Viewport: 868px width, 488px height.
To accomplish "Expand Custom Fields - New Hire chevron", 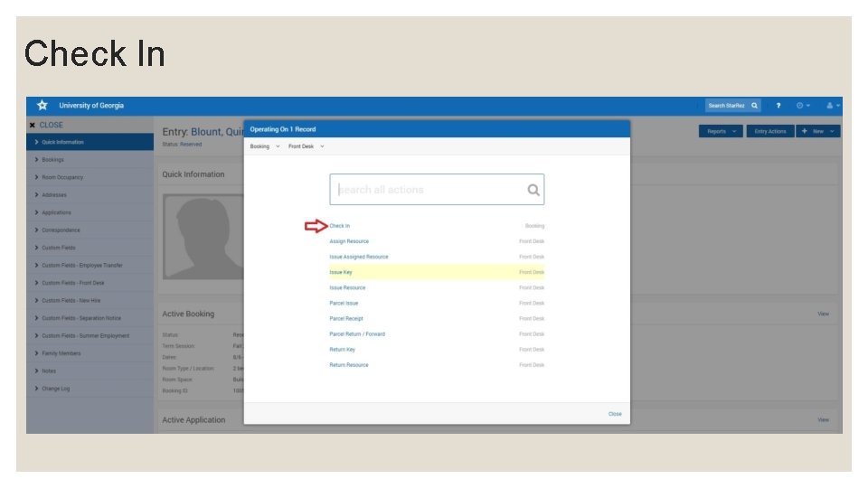I will [x=36, y=300].
